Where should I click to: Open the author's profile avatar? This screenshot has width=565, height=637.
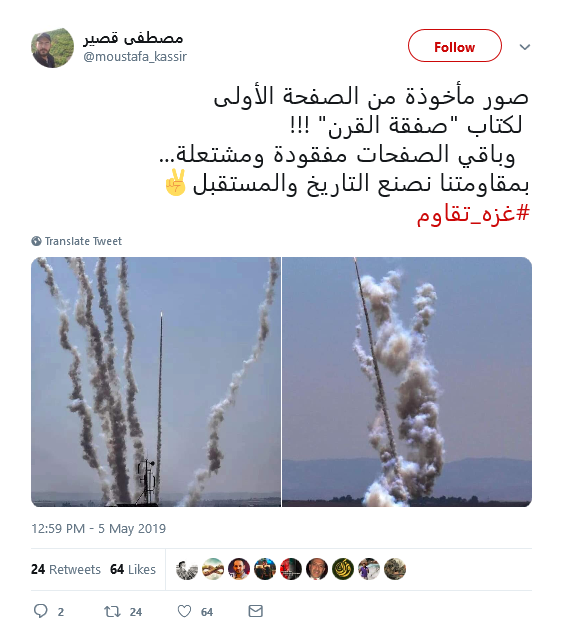point(52,48)
